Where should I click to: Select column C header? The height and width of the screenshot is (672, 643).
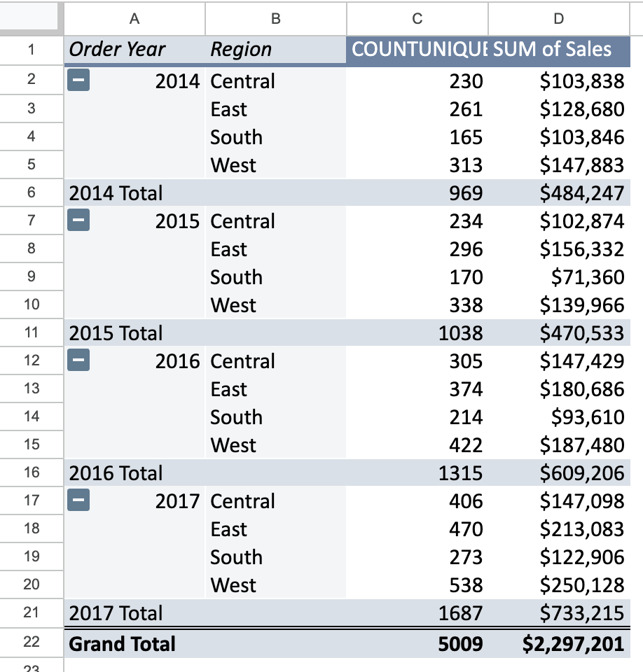[417, 19]
